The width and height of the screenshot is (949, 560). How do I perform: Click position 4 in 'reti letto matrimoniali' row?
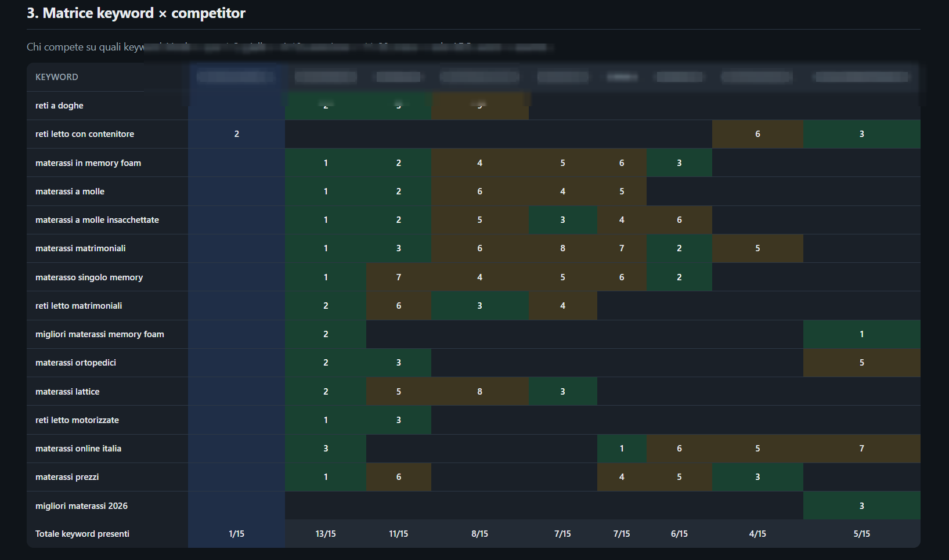pyautogui.click(x=562, y=306)
